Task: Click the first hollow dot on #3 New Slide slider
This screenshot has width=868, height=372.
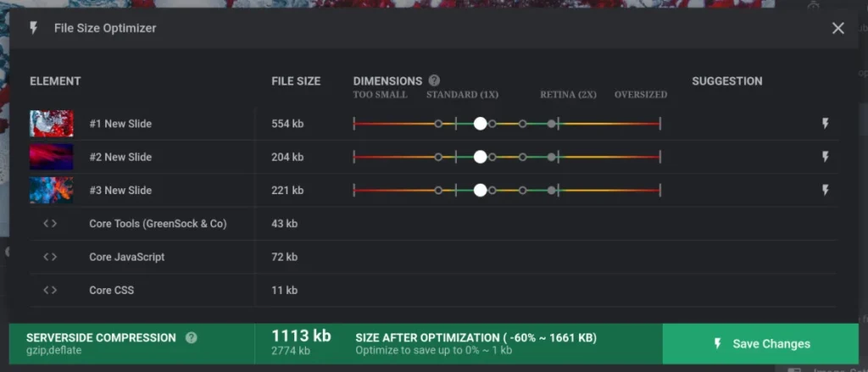Action: pyautogui.click(x=438, y=190)
